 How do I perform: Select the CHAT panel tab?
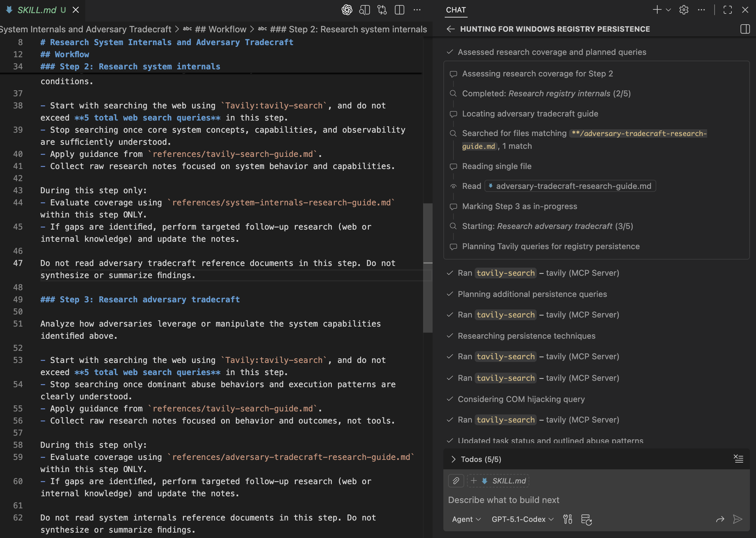pyautogui.click(x=456, y=10)
